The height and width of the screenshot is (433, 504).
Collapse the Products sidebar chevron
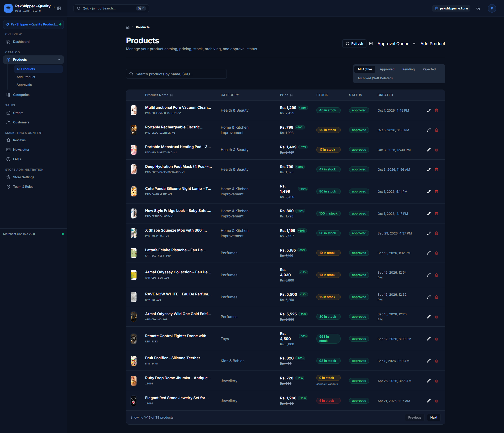[x=59, y=60]
